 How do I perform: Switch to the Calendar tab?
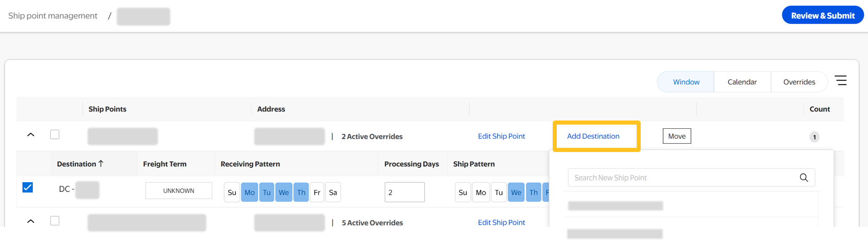click(x=742, y=82)
